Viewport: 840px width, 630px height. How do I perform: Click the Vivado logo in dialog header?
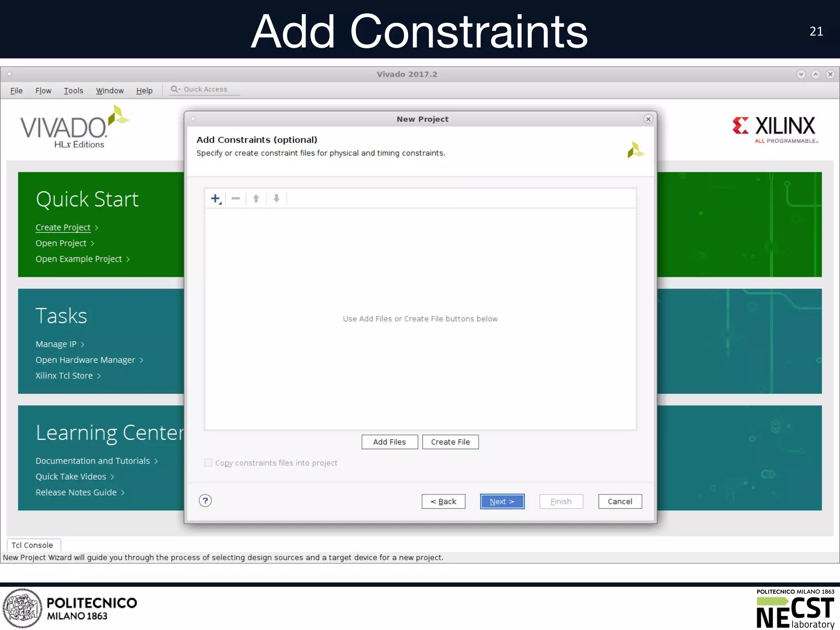636,150
